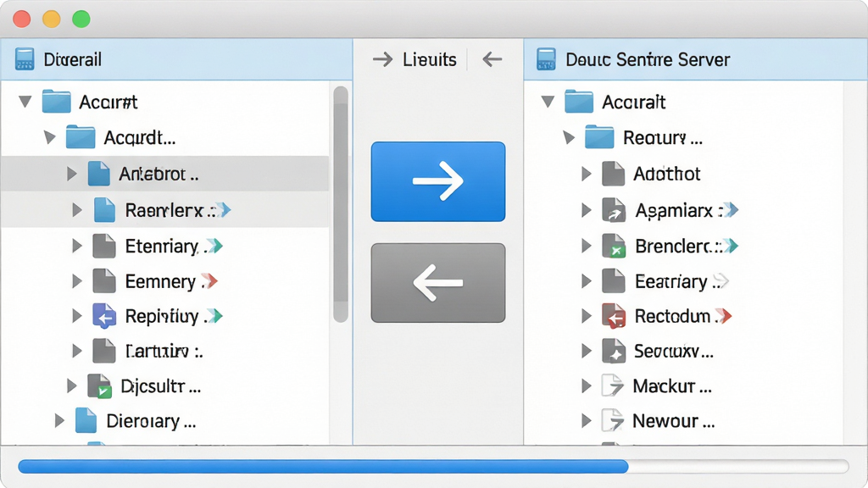Select the Reotury folder icon
The width and height of the screenshot is (868, 488).
[599, 137]
